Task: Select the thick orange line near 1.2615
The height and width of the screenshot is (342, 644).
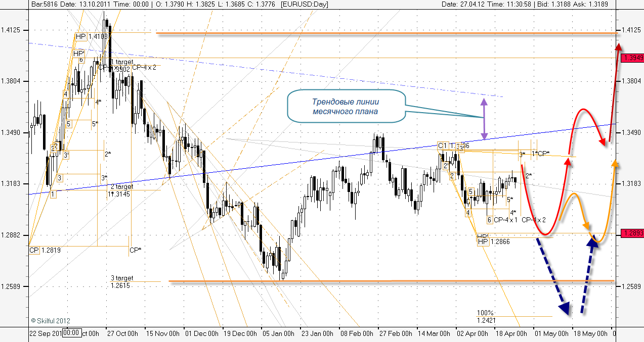Action: point(390,281)
